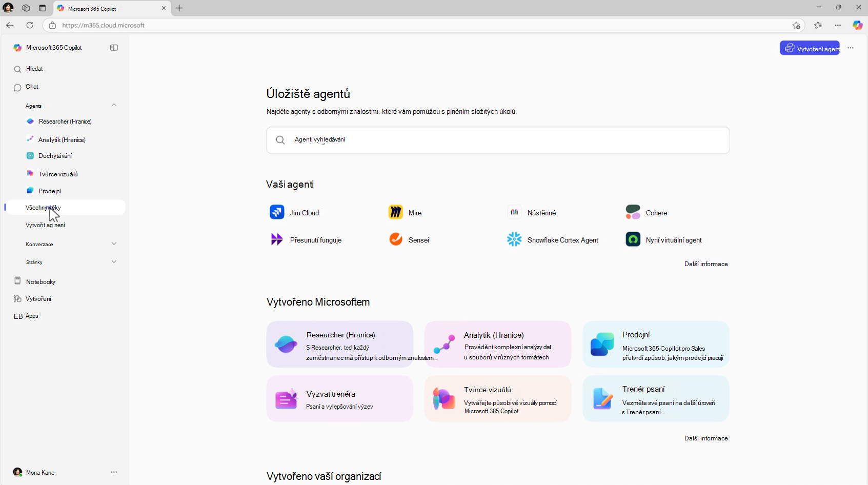Click the Vytvoření sidebar icon

pos(17,299)
